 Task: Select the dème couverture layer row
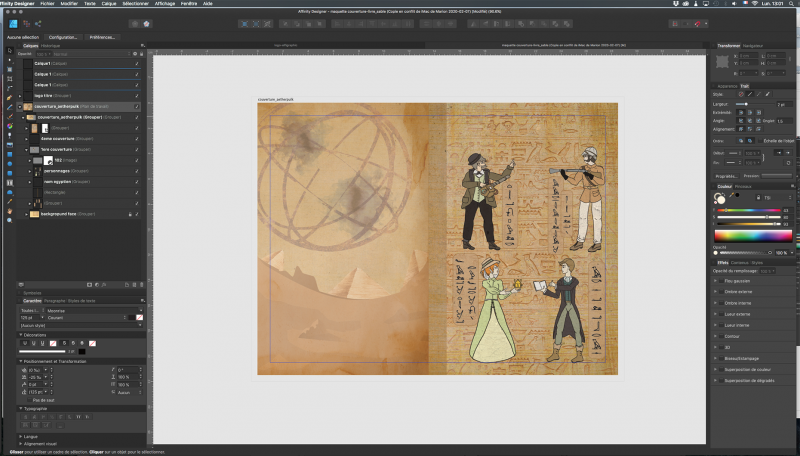point(81,139)
